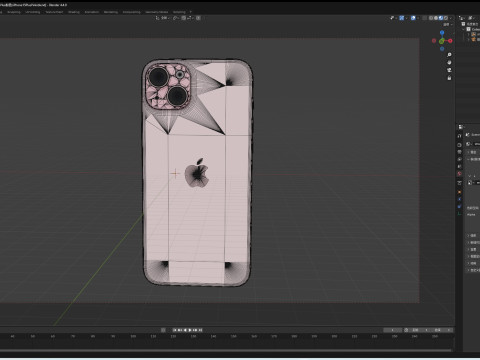Viewport: 480px width, 360px height.
Task: Open the Animation workspace tab
Action: 92,12
